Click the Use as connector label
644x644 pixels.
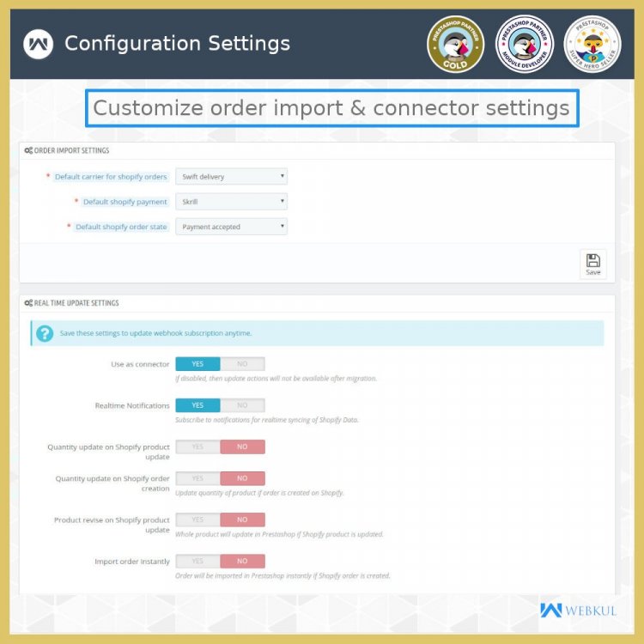tap(140, 364)
